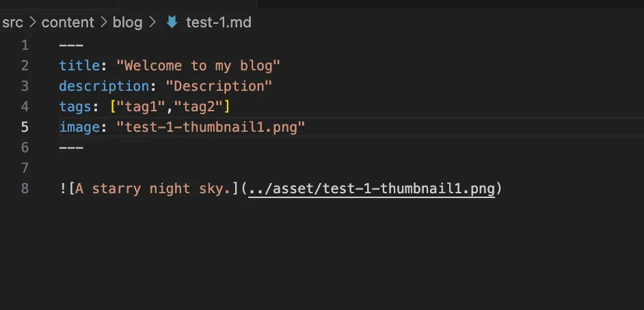Click line number 8 in the gutter
644x310 pixels.
[25, 188]
